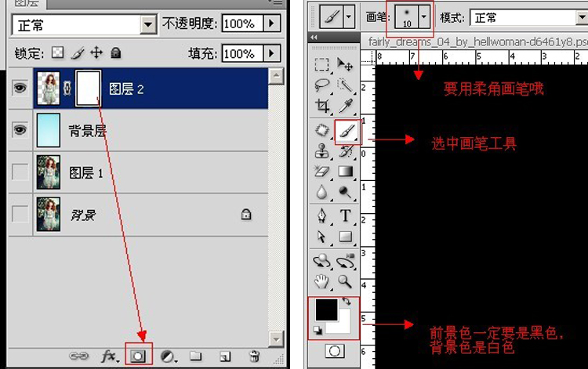588x369 pixels.
Task: Select the Type tool
Action: (x=345, y=216)
